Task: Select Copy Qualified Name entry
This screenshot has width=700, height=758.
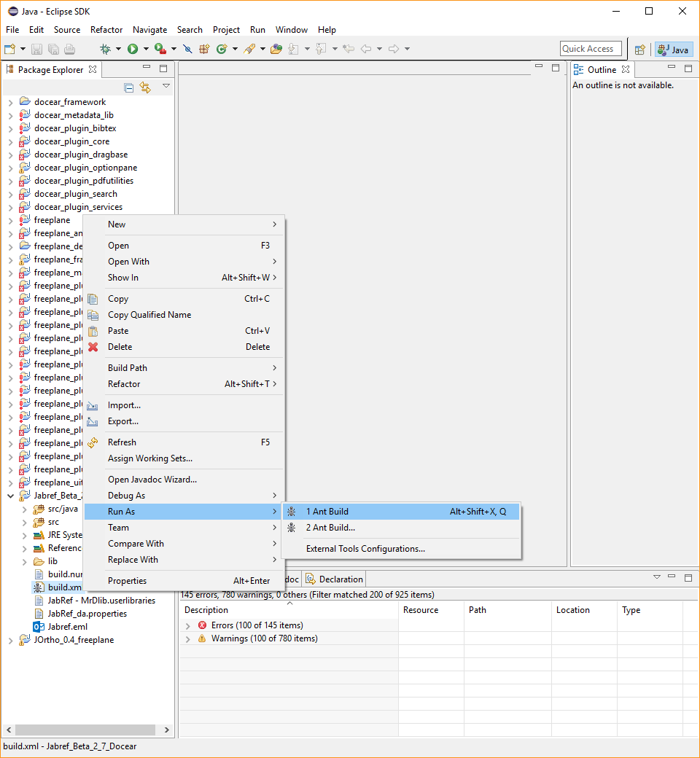Action: 184,315
